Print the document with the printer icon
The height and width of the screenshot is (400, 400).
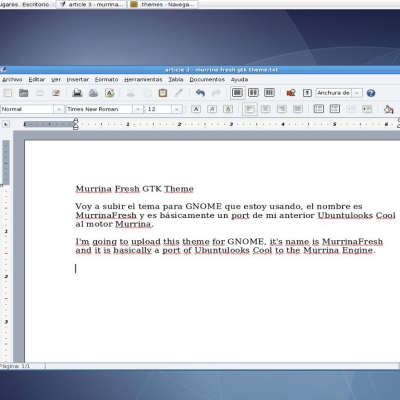pos(77,93)
